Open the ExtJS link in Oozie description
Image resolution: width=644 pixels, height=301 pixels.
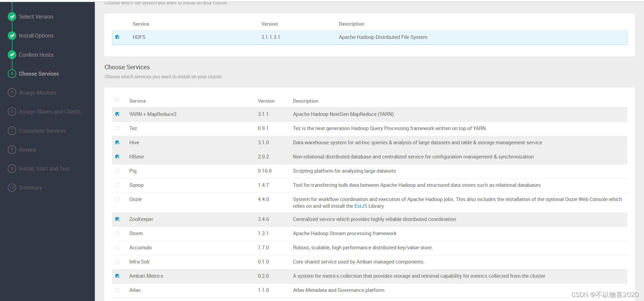(360, 206)
